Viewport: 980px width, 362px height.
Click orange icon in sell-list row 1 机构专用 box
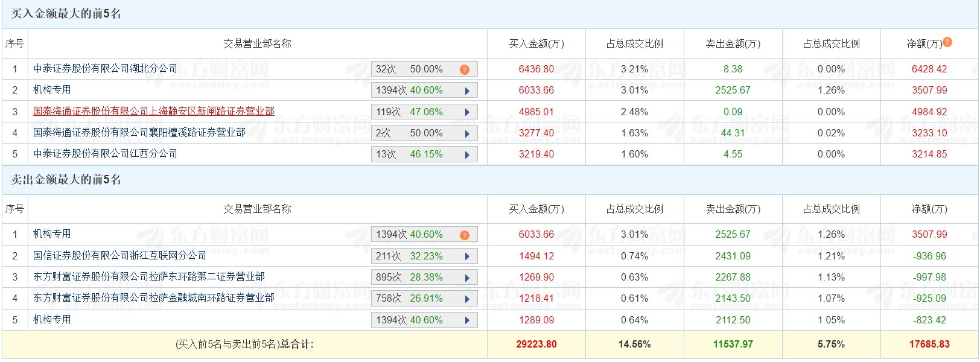click(x=465, y=235)
